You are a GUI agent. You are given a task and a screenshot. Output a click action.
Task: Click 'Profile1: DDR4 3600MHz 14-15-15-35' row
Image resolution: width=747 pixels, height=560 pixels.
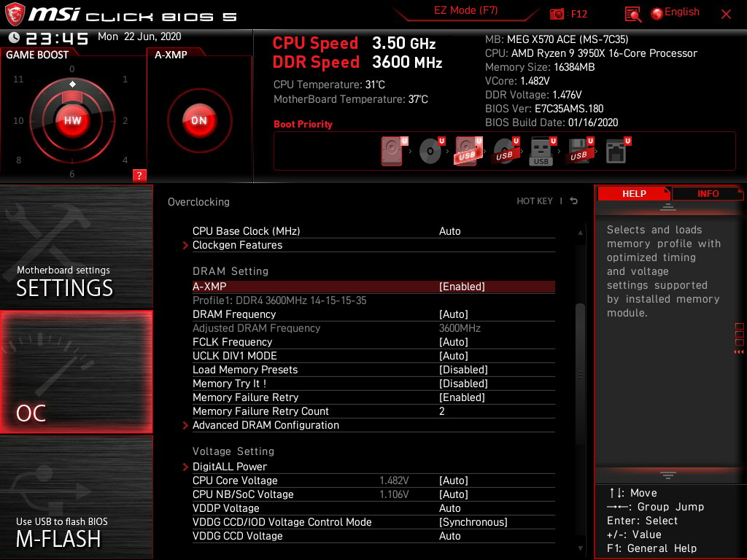[279, 300]
